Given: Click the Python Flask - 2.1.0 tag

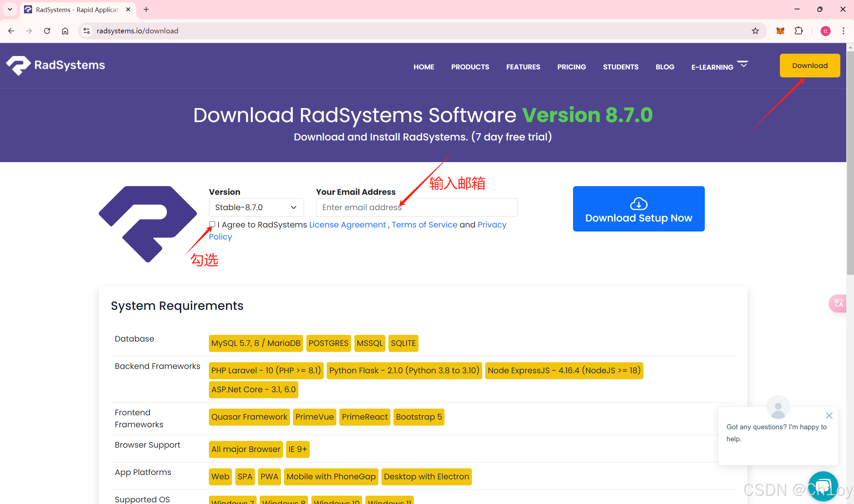Looking at the screenshot, I should (404, 371).
